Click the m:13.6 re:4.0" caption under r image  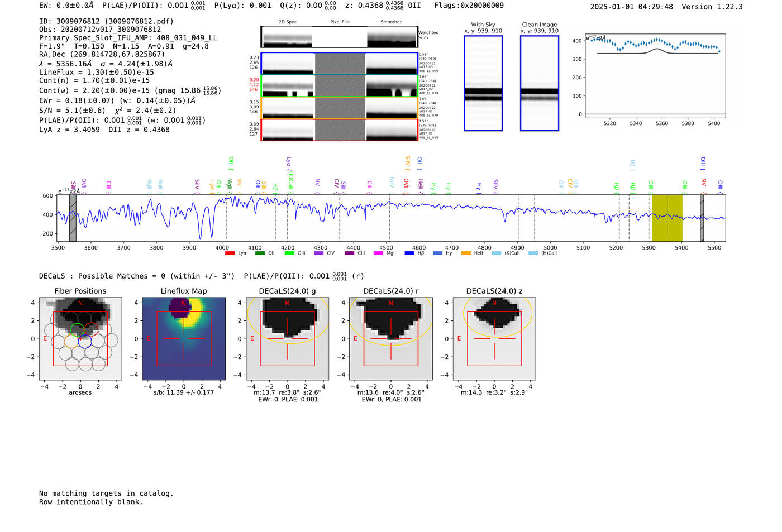(x=391, y=392)
